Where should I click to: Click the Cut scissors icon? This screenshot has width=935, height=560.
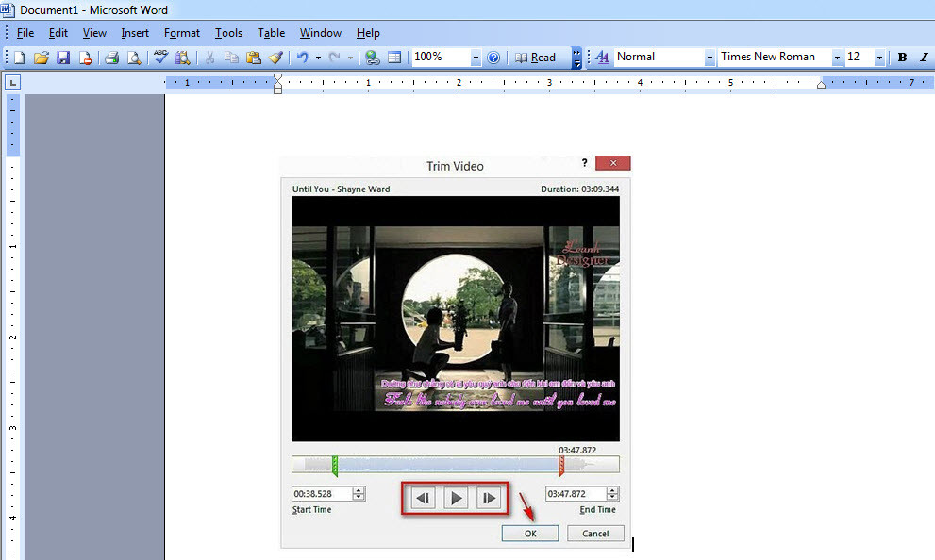click(209, 58)
